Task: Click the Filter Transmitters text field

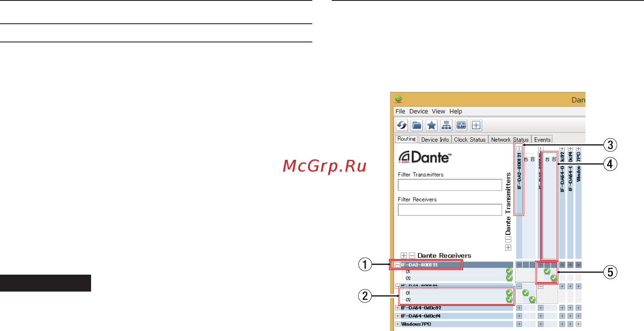Action: tap(450, 185)
